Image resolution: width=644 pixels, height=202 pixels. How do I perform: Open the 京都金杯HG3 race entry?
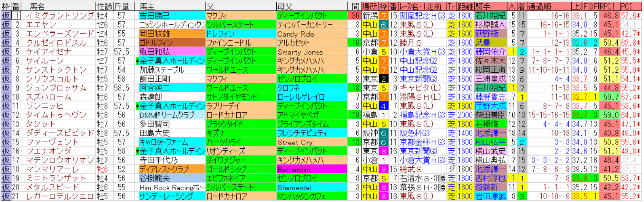coord(422,142)
